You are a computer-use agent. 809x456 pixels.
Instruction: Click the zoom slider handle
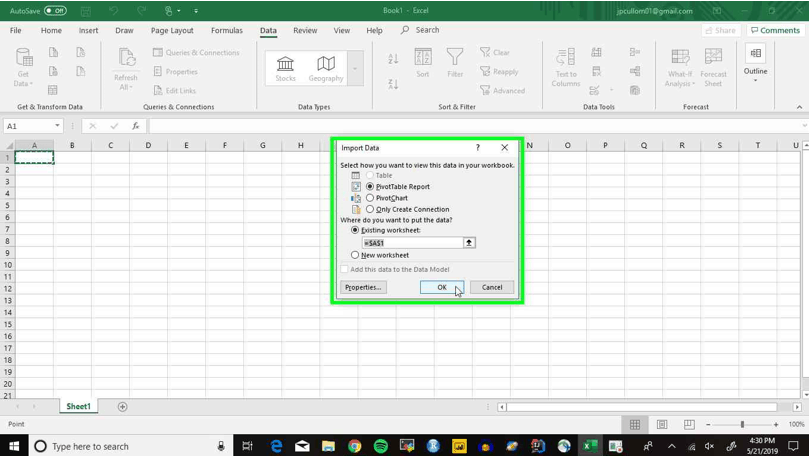(x=742, y=424)
